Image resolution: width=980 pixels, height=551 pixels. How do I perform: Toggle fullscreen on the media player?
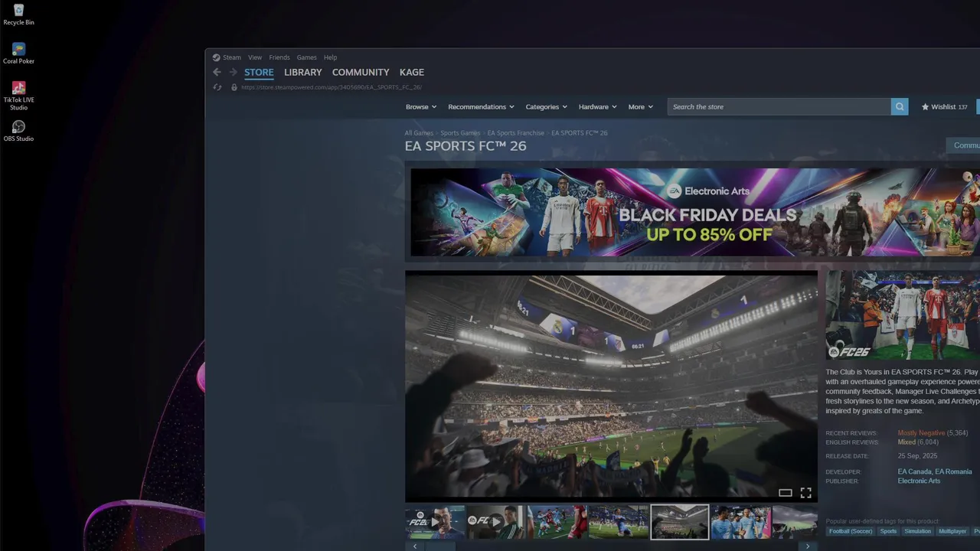(x=805, y=493)
